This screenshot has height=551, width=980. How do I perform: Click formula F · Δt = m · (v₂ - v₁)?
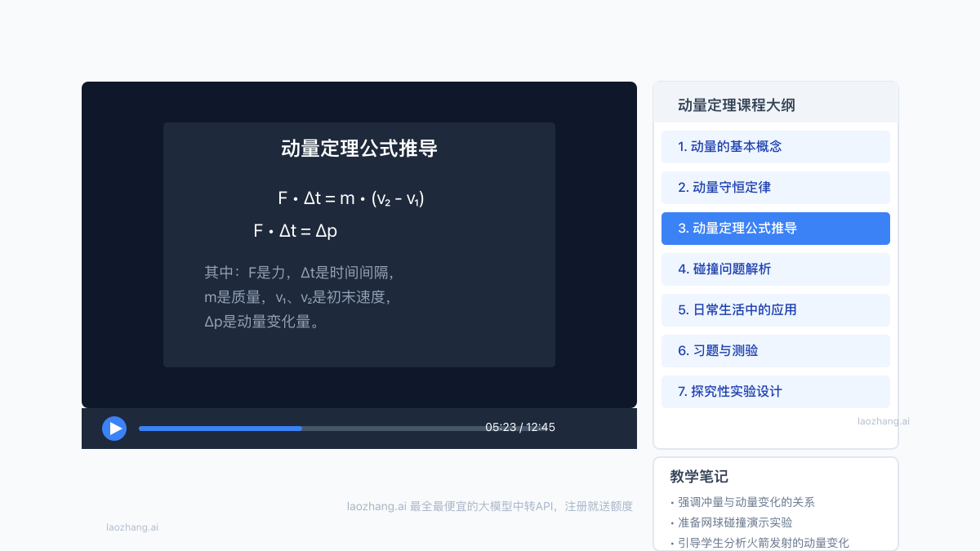[x=351, y=198]
